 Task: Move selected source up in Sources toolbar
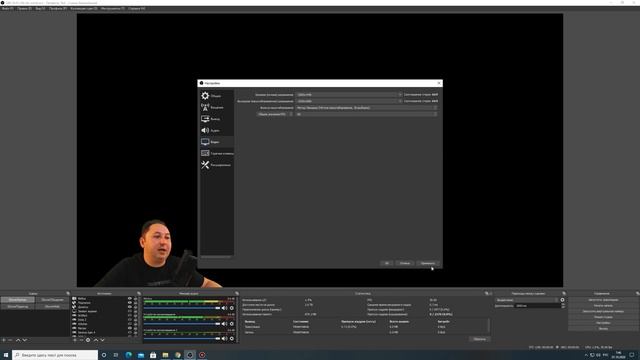click(x=96, y=340)
